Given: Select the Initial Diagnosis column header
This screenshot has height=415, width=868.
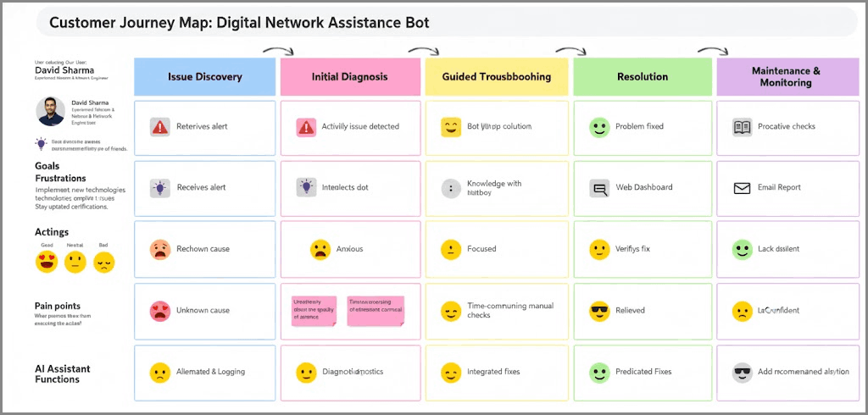Looking at the screenshot, I should click(350, 77).
